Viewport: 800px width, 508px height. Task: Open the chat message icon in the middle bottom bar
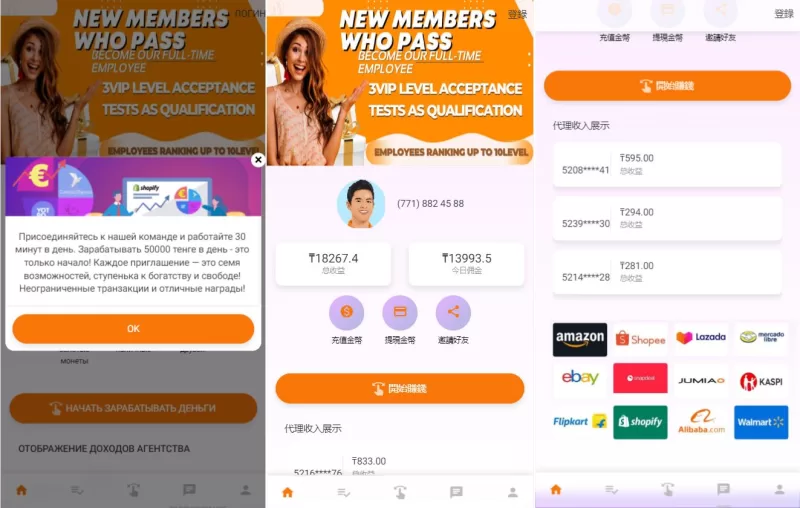(x=456, y=492)
